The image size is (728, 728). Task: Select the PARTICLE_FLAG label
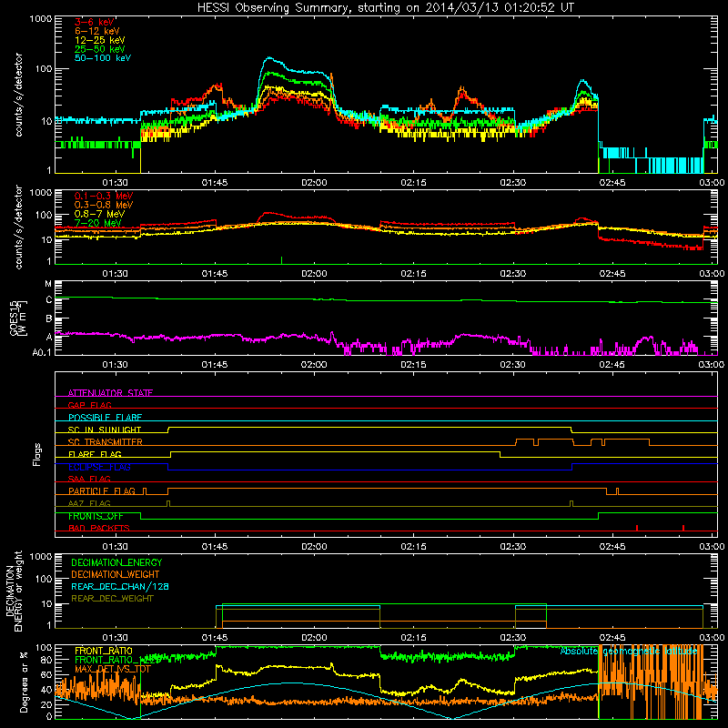[102, 490]
